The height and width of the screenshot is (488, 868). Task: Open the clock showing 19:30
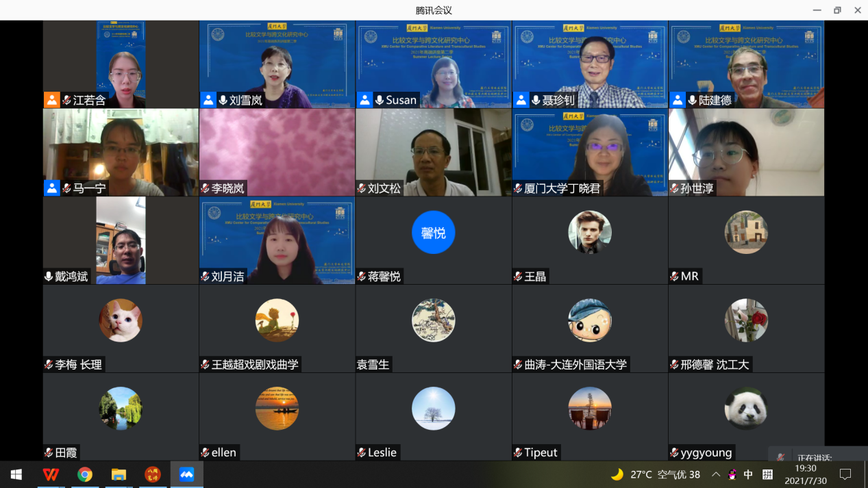pyautogui.click(x=806, y=474)
